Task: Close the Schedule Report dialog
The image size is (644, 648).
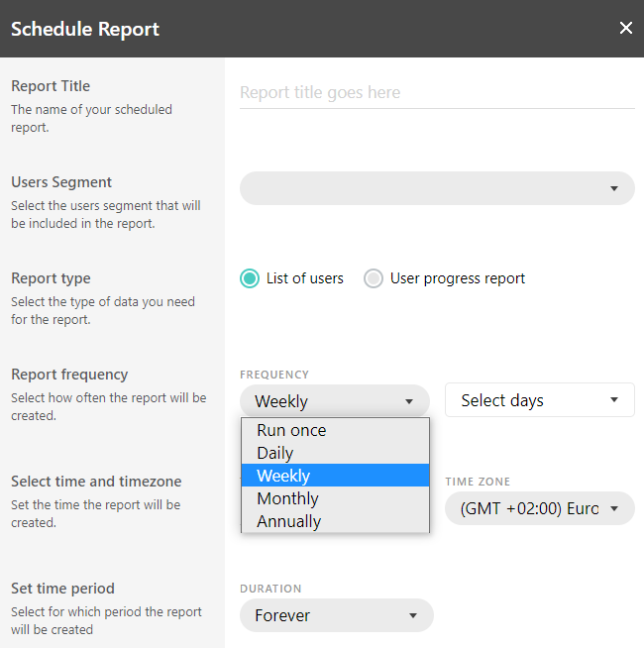Action: [x=625, y=28]
